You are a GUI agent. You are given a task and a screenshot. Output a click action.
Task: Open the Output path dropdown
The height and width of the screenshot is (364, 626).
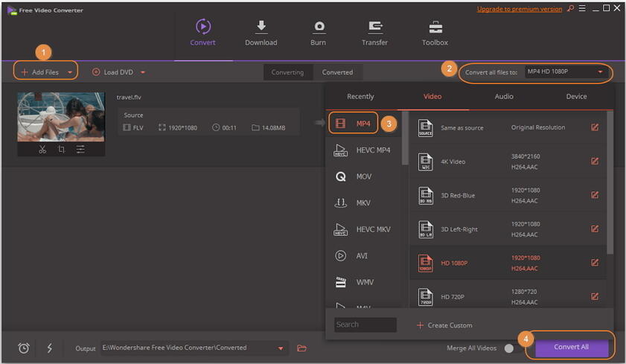pos(281,348)
